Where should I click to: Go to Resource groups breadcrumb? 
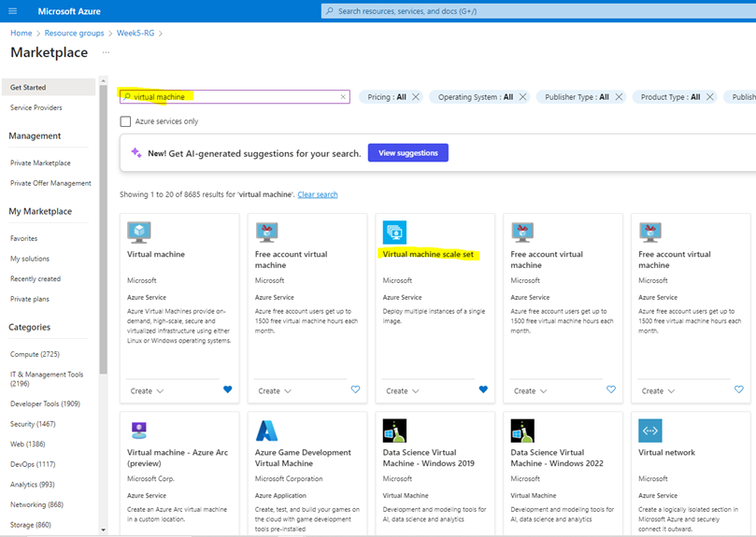click(x=74, y=33)
